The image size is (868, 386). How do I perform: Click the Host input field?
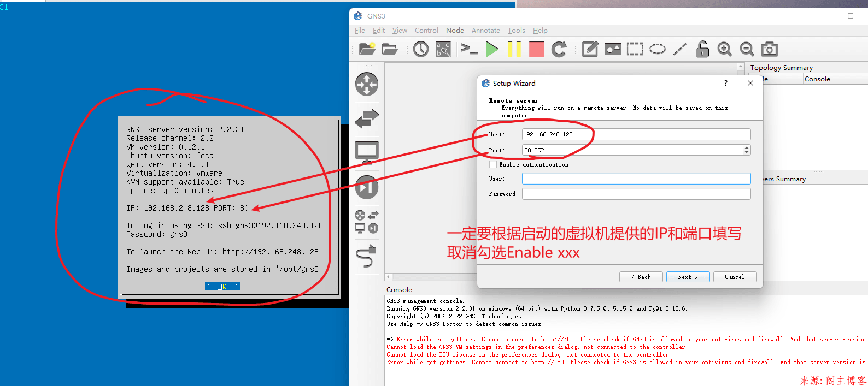coord(636,134)
